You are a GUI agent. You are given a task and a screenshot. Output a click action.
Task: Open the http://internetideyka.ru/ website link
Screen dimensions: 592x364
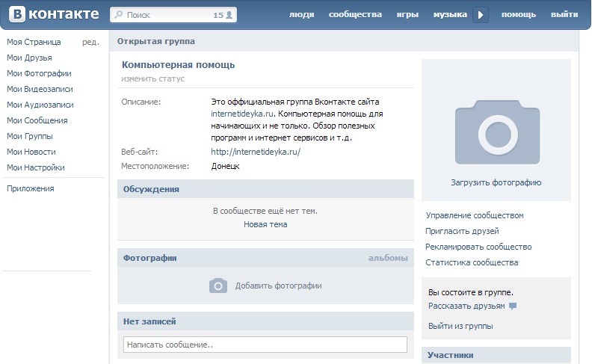pyautogui.click(x=256, y=152)
